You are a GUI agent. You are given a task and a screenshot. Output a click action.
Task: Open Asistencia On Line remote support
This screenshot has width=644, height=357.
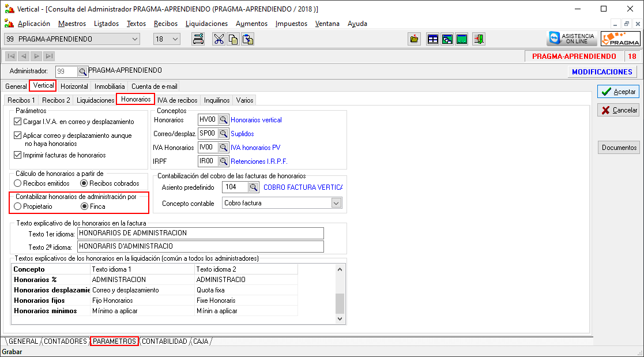coord(571,39)
